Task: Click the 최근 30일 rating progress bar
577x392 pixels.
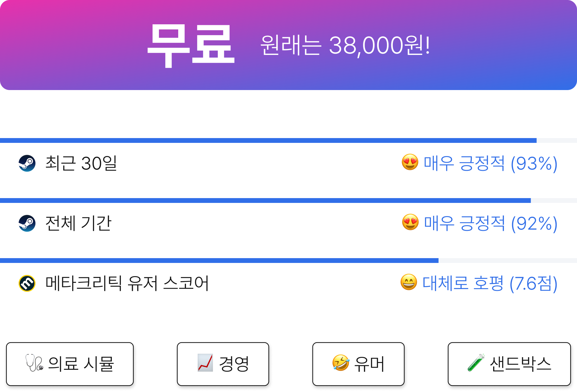Action: click(x=288, y=140)
